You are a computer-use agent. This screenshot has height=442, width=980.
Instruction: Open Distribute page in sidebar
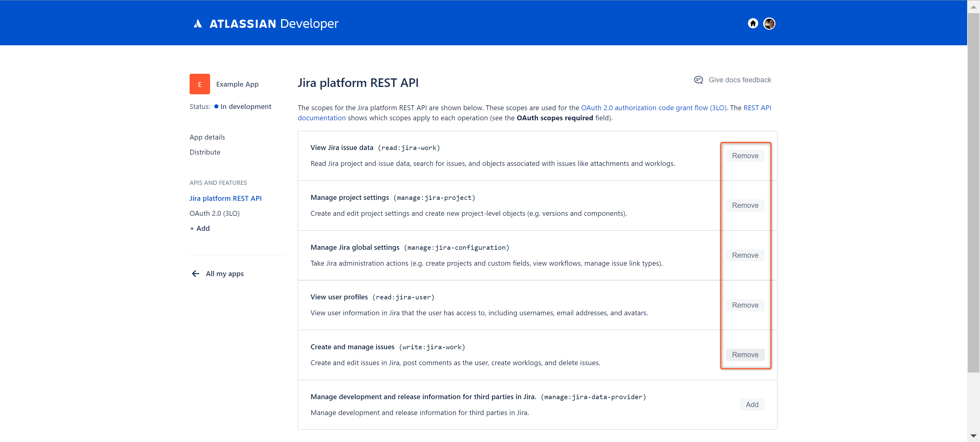pos(205,152)
